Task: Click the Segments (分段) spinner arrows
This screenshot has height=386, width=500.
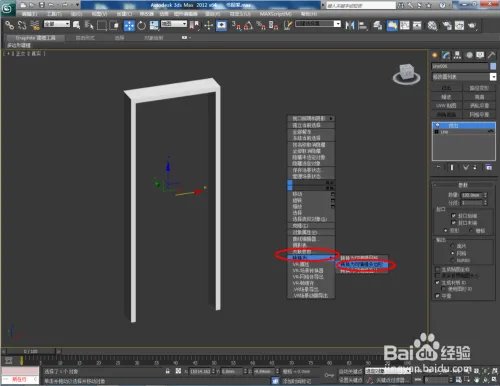Action: 486,203
